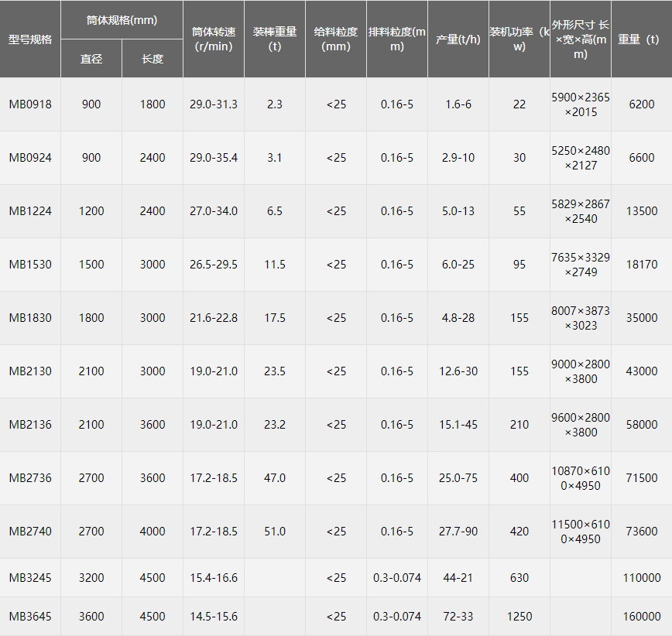Select the MB2736 model cell

coord(30,478)
